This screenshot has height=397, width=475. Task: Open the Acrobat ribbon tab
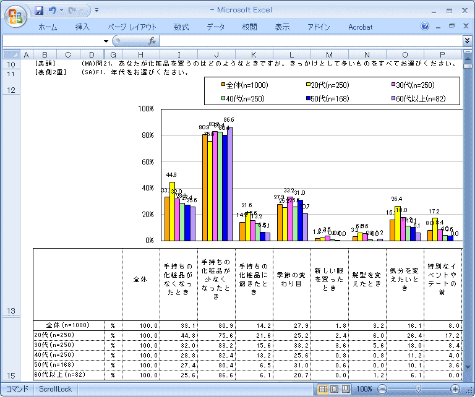(x=360, y=27)
